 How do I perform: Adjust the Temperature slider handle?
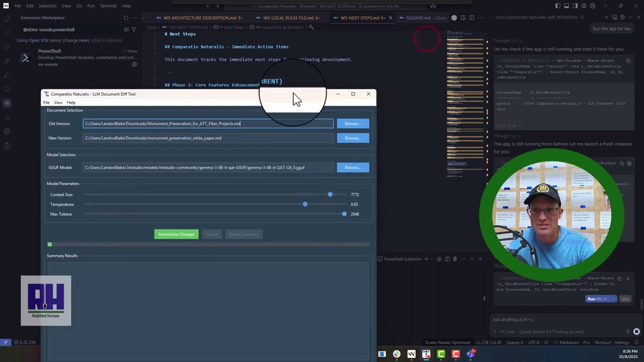point(305,204)
